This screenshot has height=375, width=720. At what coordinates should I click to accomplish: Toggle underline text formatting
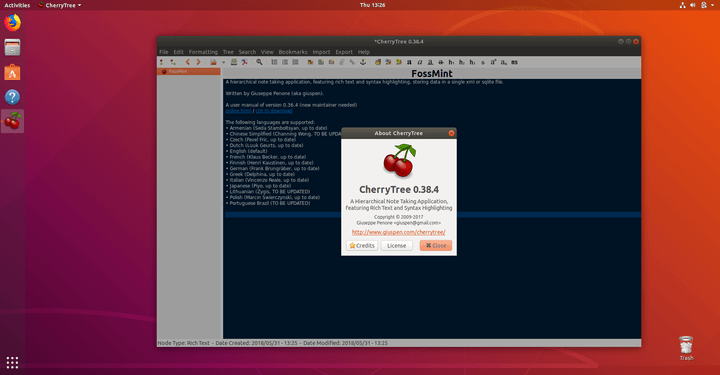(430, 62)
